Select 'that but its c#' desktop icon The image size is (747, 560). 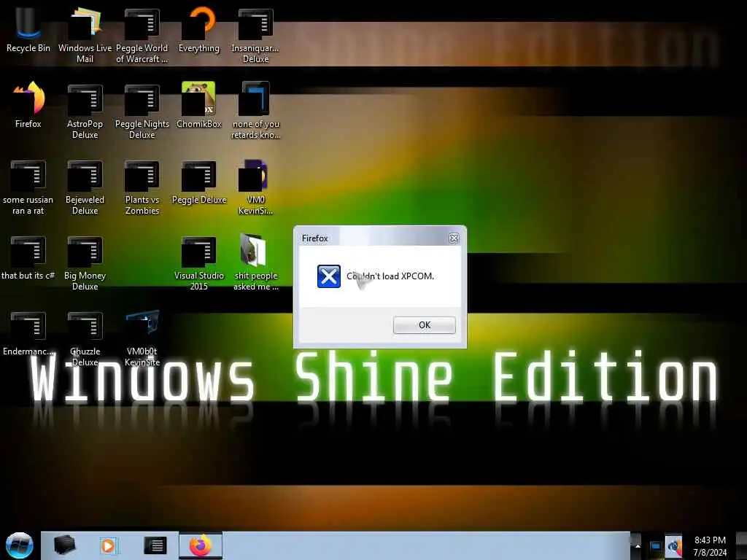pyautogui.click(x=28, y=257)
